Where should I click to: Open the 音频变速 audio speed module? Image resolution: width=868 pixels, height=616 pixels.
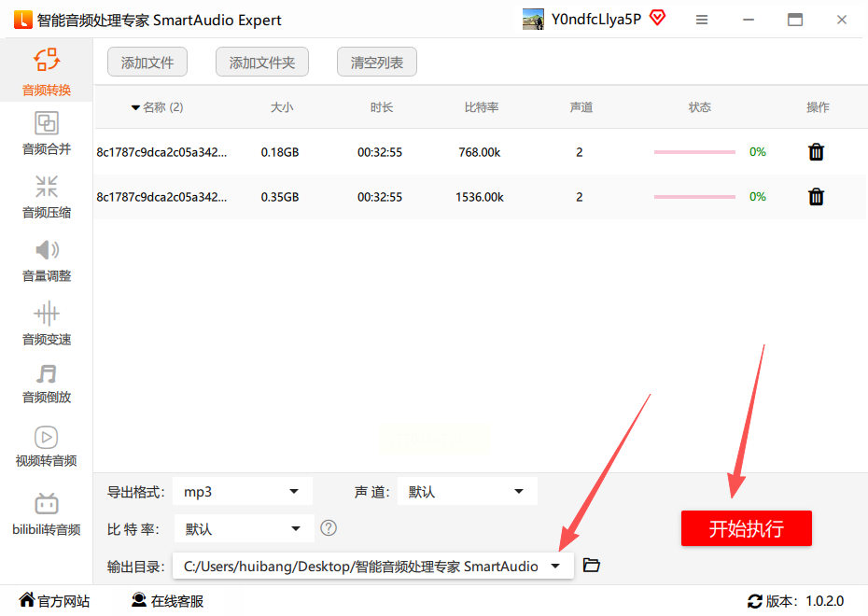[47, 324]
